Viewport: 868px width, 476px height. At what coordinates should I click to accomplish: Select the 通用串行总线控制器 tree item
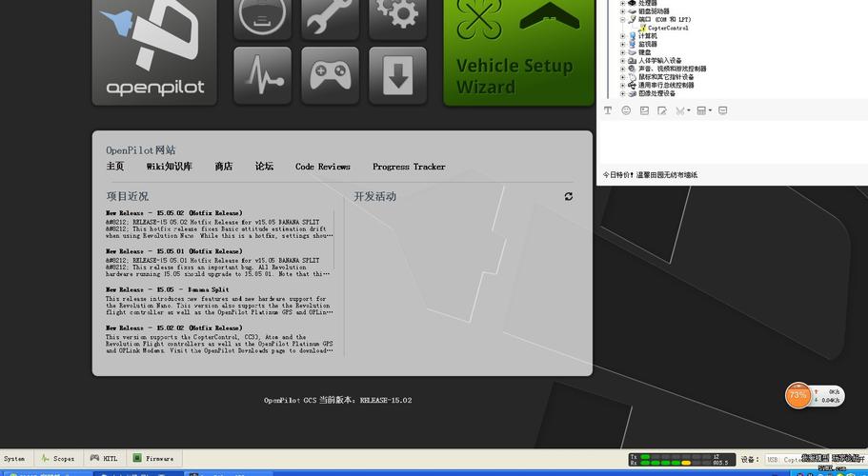pos(666,86)
